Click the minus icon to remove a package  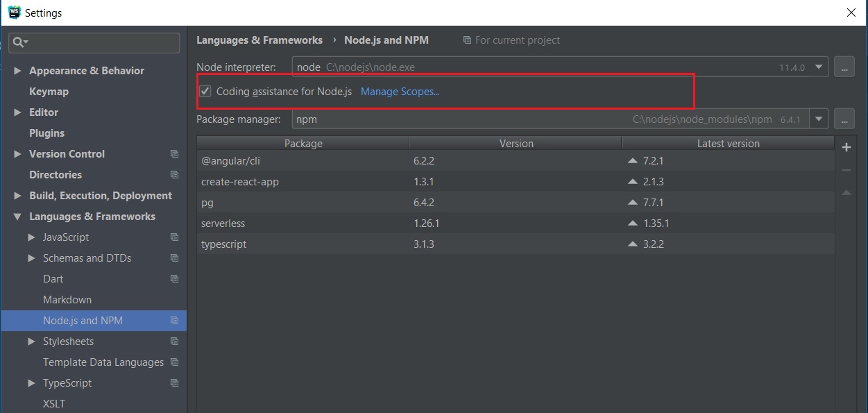(x=846, y=170)
